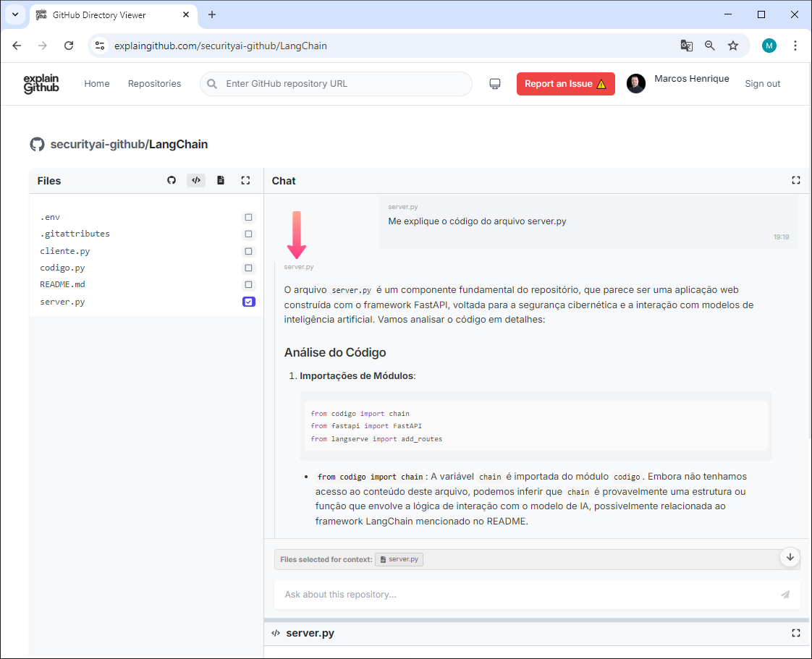The width and height of the screenshot is (812, 659).
Task: Open Repositories in navbar
Action: 154,84
